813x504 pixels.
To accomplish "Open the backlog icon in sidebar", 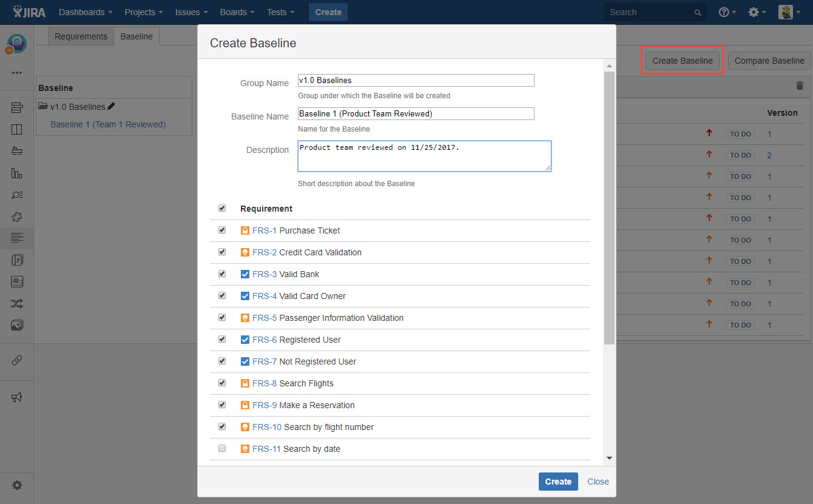I will tap(16, 107).
